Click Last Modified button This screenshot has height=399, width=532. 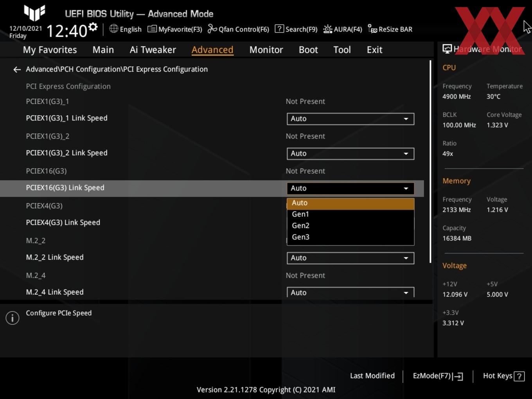(372, 376)
